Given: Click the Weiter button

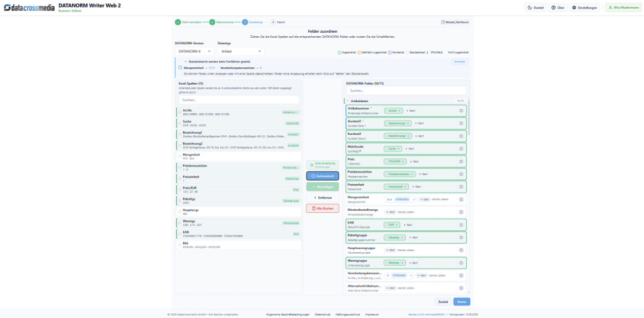Looking at the screenshot, I should coord(462,302).
